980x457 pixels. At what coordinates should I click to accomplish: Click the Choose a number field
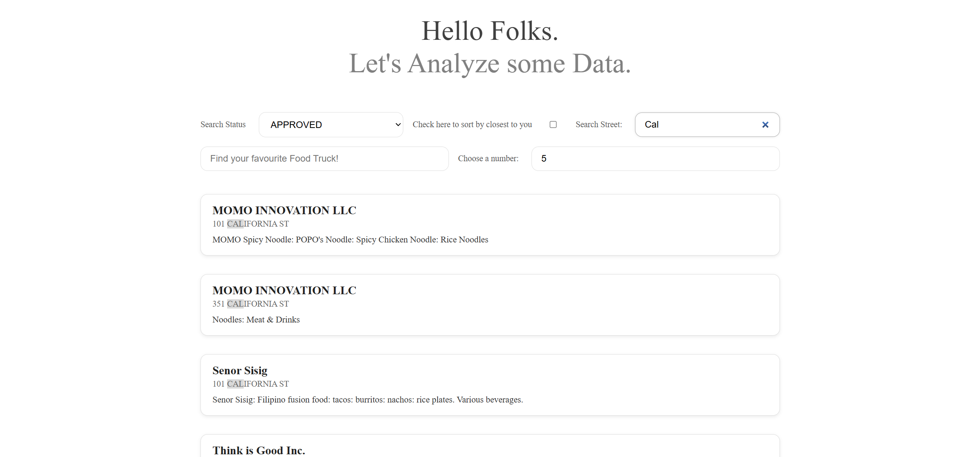point(655,159)
